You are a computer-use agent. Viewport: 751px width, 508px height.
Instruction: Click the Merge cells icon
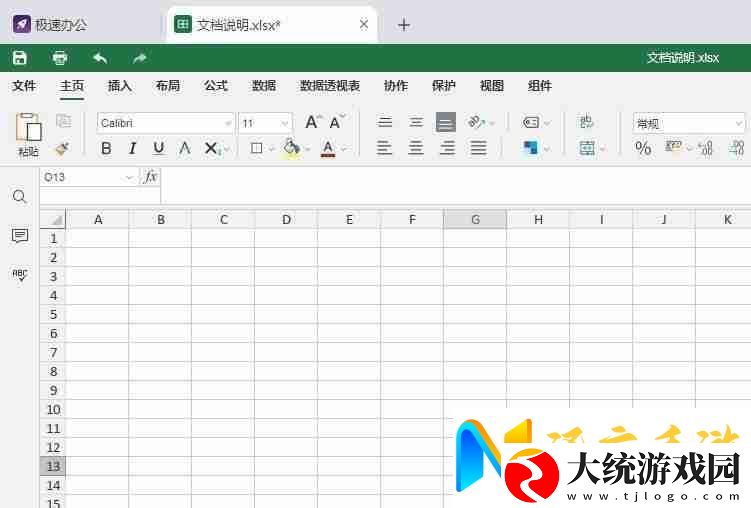pyautogui.click(x=587, y=148)
